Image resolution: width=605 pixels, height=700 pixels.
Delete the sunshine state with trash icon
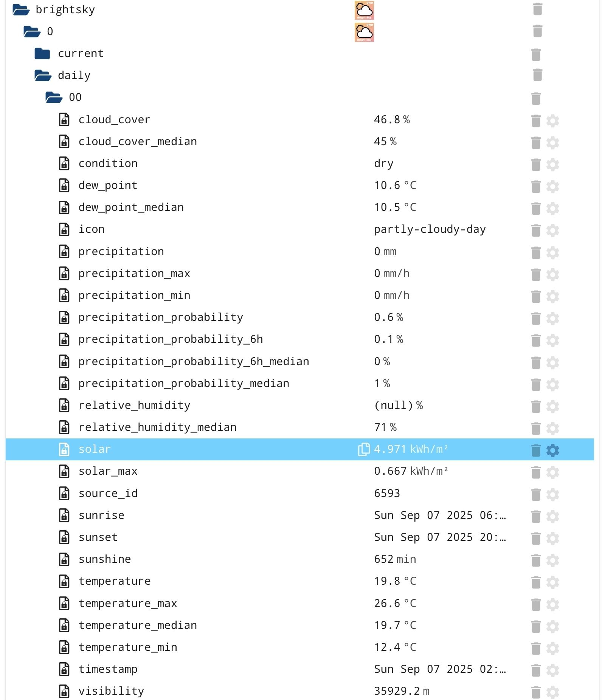point(536,560)
